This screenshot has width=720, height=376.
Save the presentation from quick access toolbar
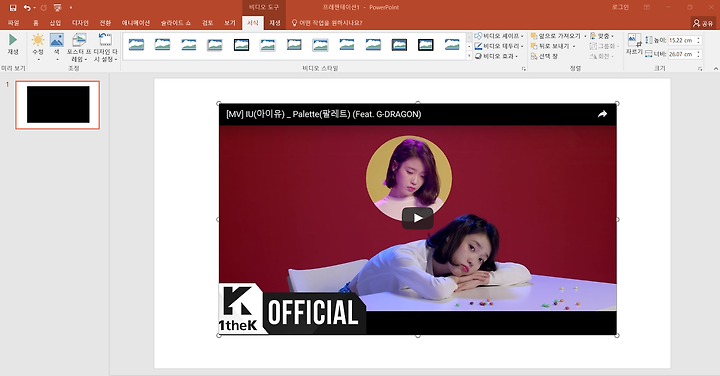click(13, 7)
